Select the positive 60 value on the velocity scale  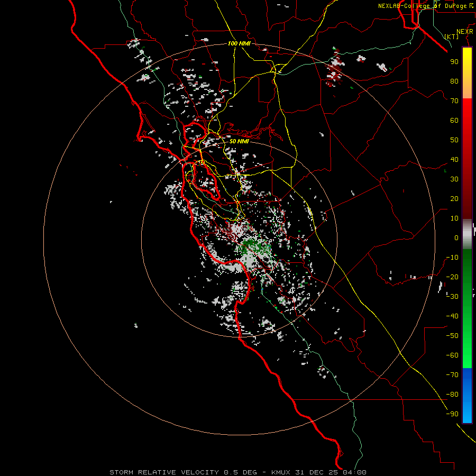pyautogui.click(x=454, y=120)
